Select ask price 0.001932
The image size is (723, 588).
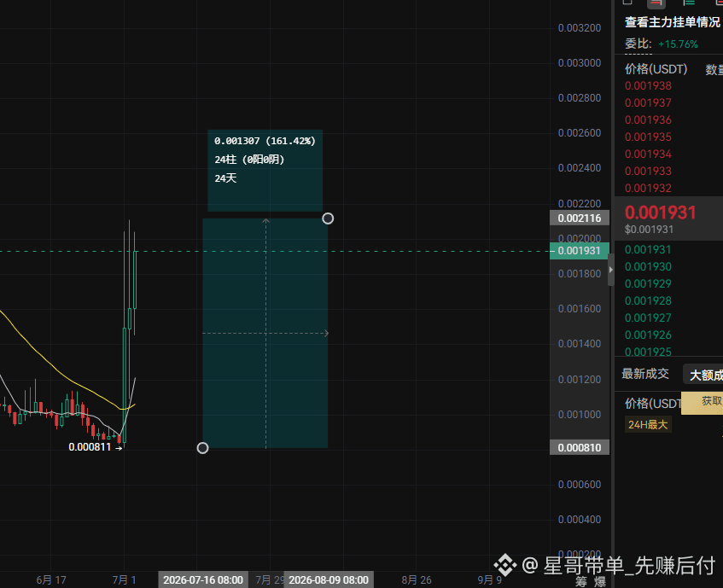(648, 188)
